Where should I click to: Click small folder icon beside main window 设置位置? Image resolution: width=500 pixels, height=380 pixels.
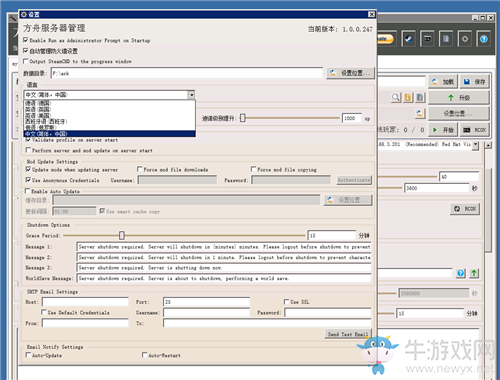point(420,113)
